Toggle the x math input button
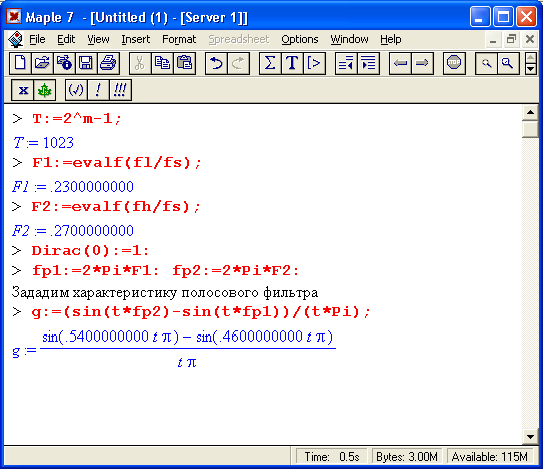Image resolution: width=543 pixels, height=469 pixels. point(23,90)
